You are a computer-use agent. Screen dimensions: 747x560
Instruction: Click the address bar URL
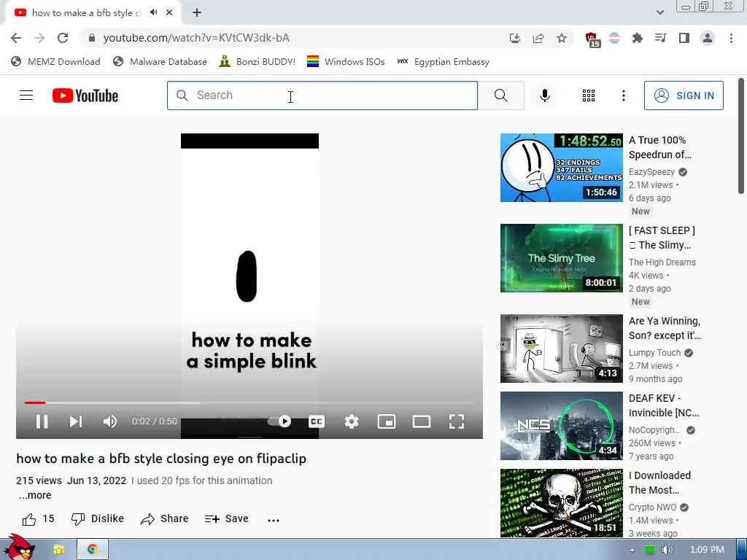196,38
